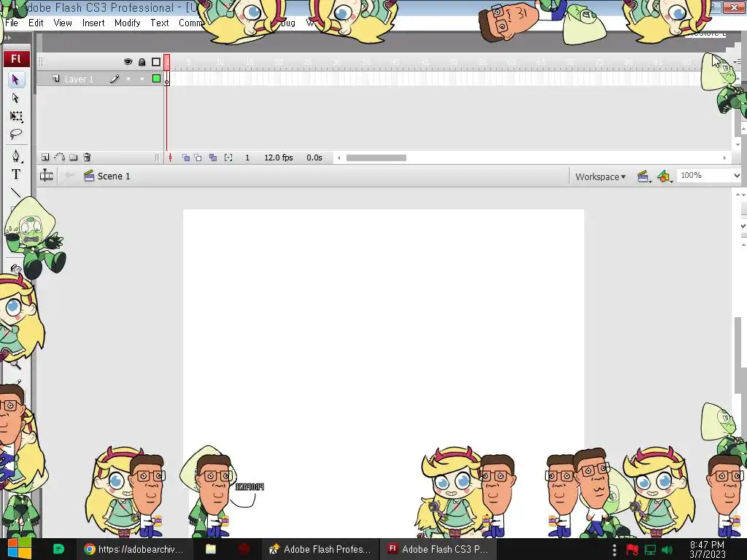Click the Scene 1 clapperboard icon
747x560 pixels.
88,176
